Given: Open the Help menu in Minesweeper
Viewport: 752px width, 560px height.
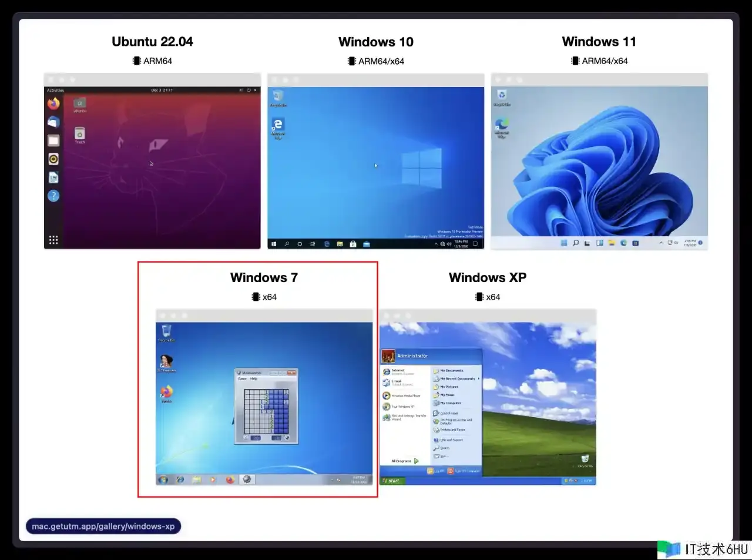Looking at the screenshot, I should [x=254, y=378].
